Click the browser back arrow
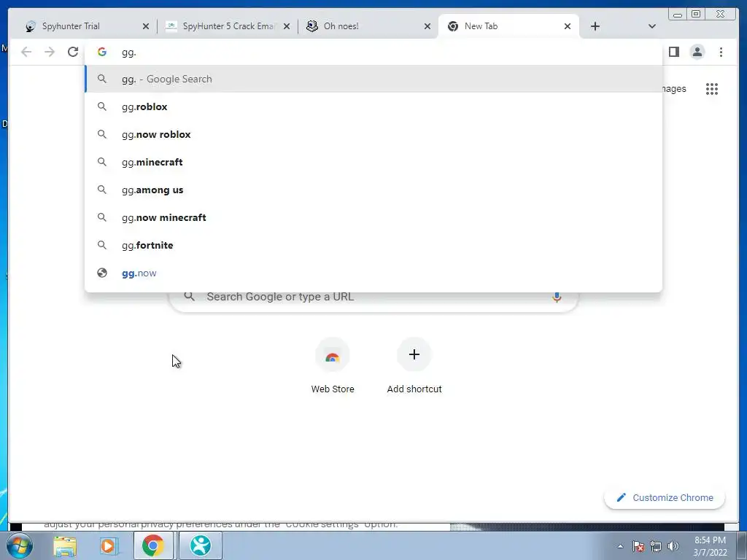 point(26,52)
